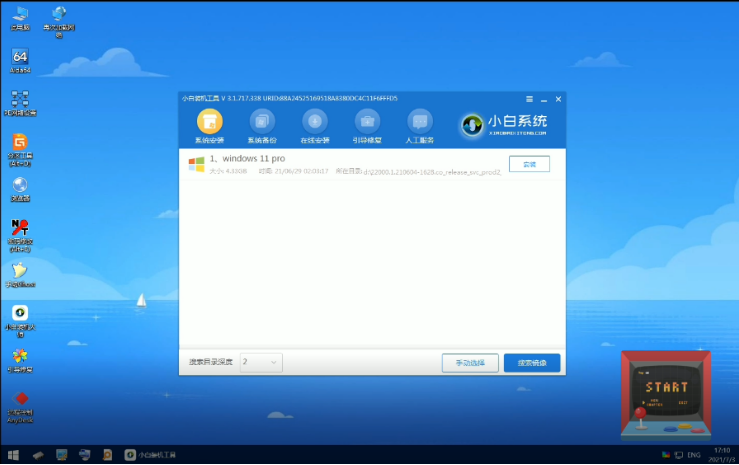This screenshot has height=465, width=739.
Task: Switch to the 系统备份 backup tab
Action: (262, 124)
